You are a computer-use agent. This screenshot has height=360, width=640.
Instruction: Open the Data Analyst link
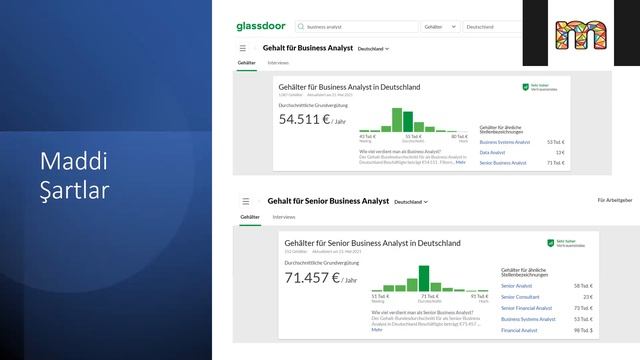pyautogui.click(x=492, y=152)
